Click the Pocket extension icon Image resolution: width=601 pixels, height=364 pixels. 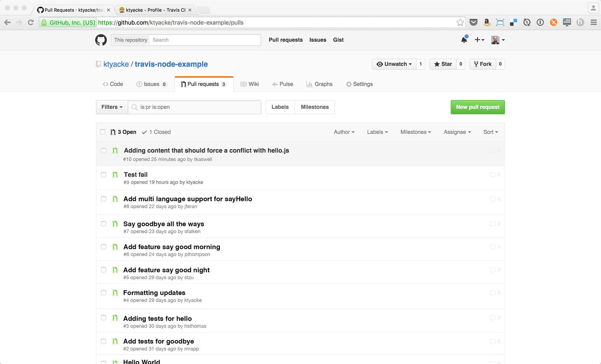pos(474,22)
